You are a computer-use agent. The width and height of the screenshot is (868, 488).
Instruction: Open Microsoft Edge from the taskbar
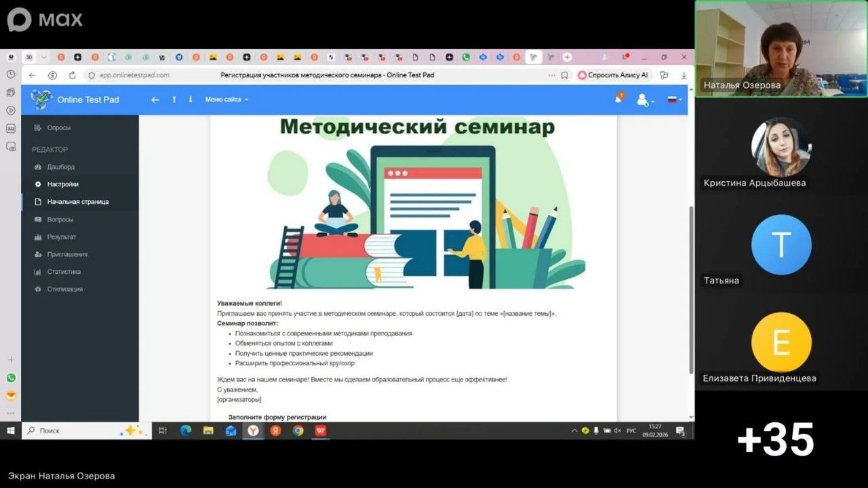[186, 430]
